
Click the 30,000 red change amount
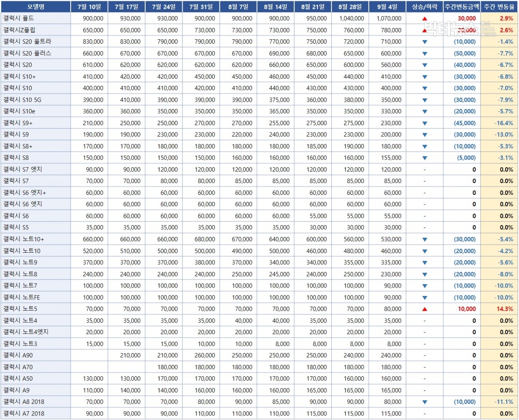pos(467,19)
